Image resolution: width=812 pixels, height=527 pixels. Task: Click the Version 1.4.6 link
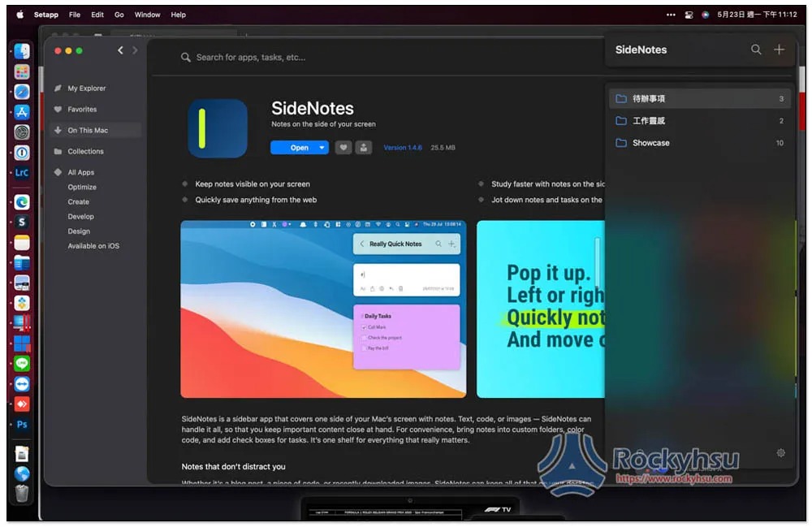[x=402, y=147]
